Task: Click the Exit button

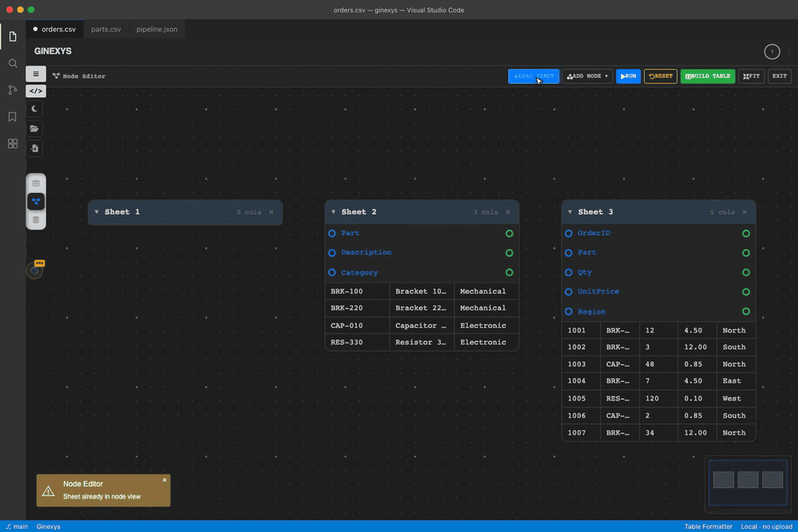Action: [x=779, y=77]
